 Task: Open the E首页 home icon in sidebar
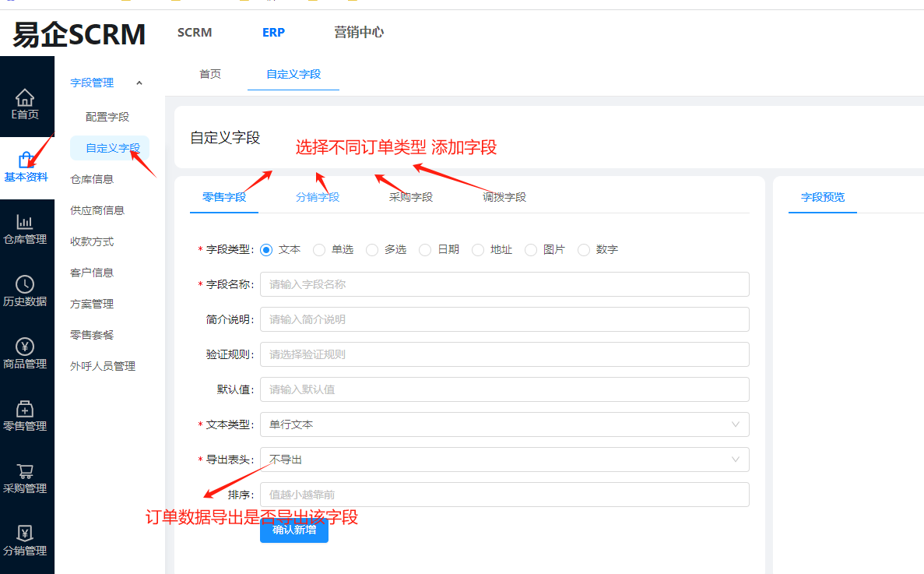click(x=25, y=97)
